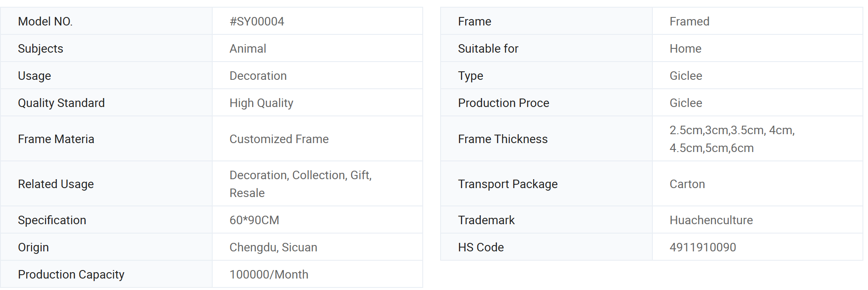Image resolution: width=868 pixels, height=290 pixels.
Task: Click the Giclee value in Type row
Action: (x=686, y=76)
